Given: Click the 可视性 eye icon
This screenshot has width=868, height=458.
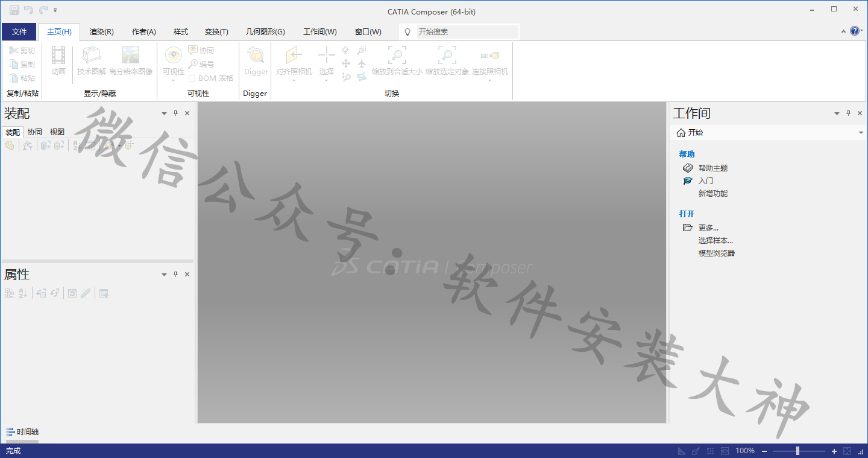Looking at the screenshot, I should coord(174,56).
